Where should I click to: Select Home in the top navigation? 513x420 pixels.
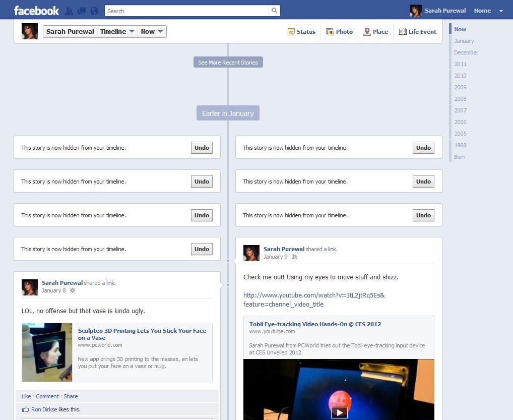pos(482,10)
